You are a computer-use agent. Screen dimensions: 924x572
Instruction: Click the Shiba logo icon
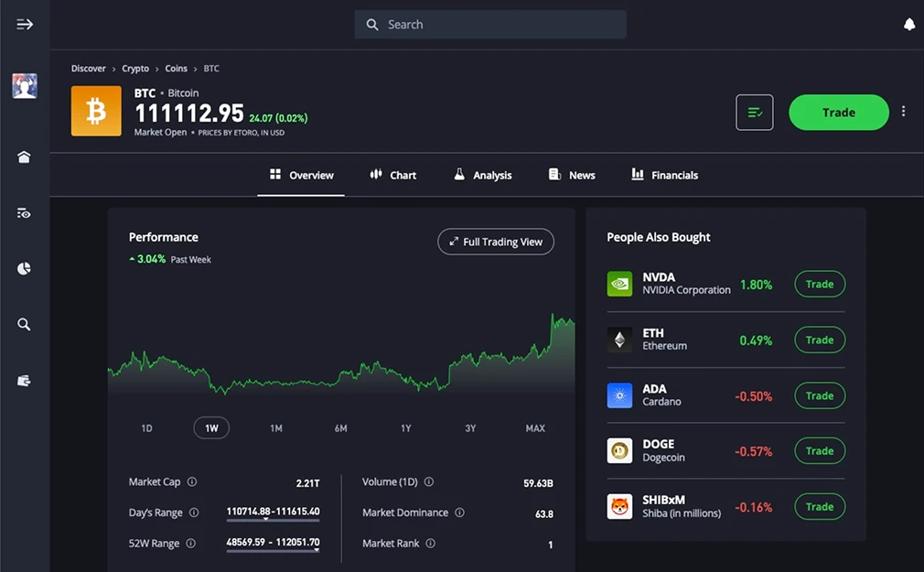click(x=620, y=506)
